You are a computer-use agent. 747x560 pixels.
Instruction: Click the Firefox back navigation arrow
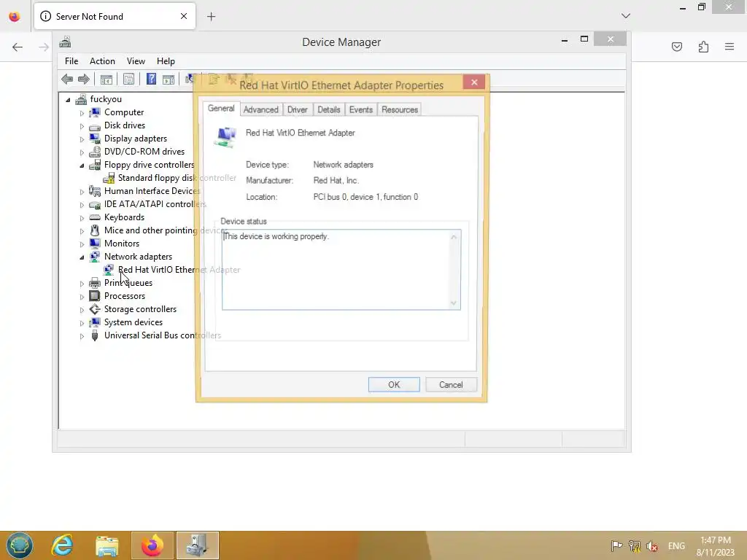coord(18,47)
